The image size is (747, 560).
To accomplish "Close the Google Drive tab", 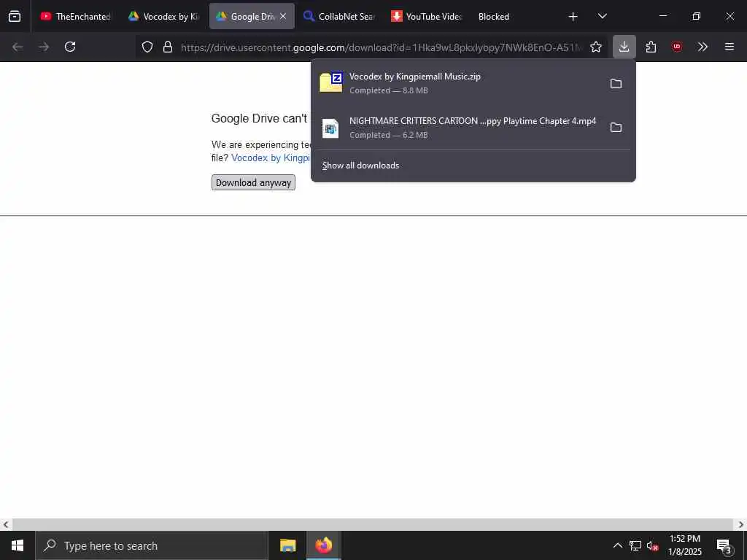I will click(283, 16).
